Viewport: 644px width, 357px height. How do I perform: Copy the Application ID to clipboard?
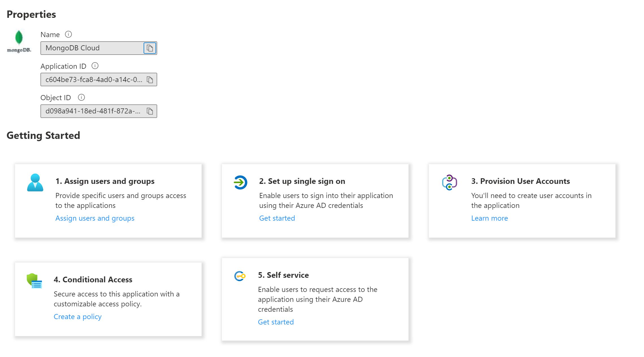click(x=150, y=80)
